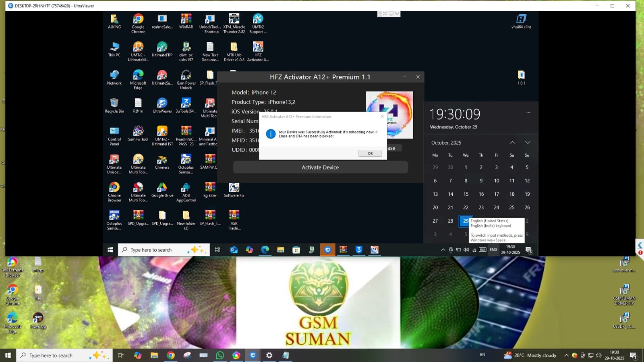This screenshot has height=362, width=644.
Task: Click OK in the activation success dialog
Action: [x=370, y=153]
